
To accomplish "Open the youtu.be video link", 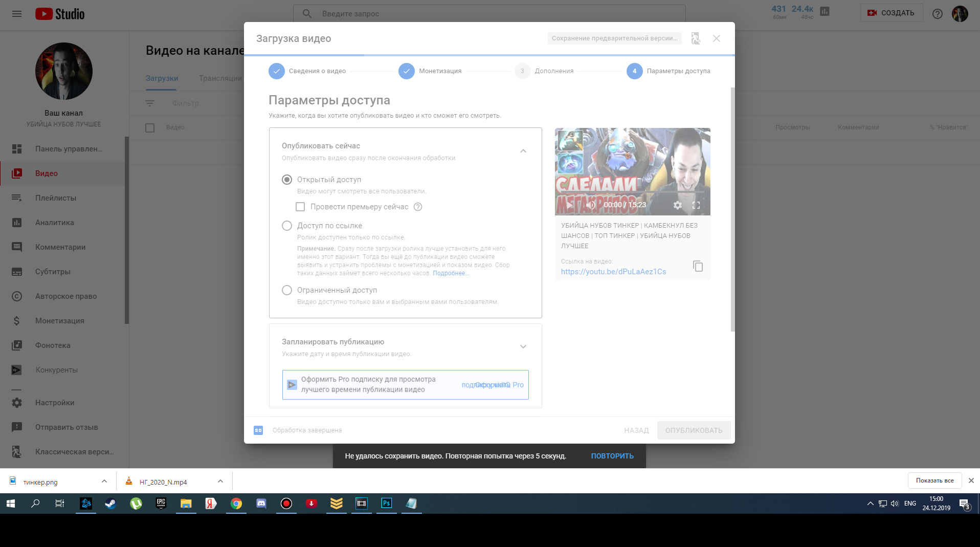I will [613, 272].
